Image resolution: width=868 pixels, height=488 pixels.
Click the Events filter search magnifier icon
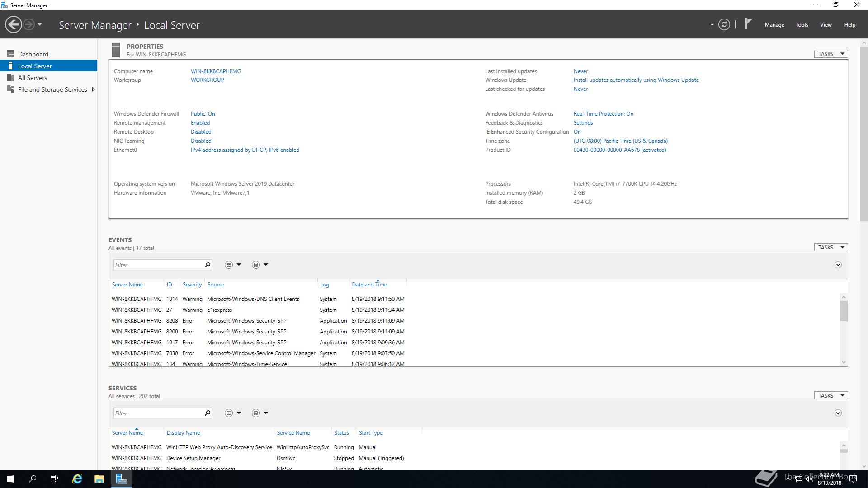[208, 265]
